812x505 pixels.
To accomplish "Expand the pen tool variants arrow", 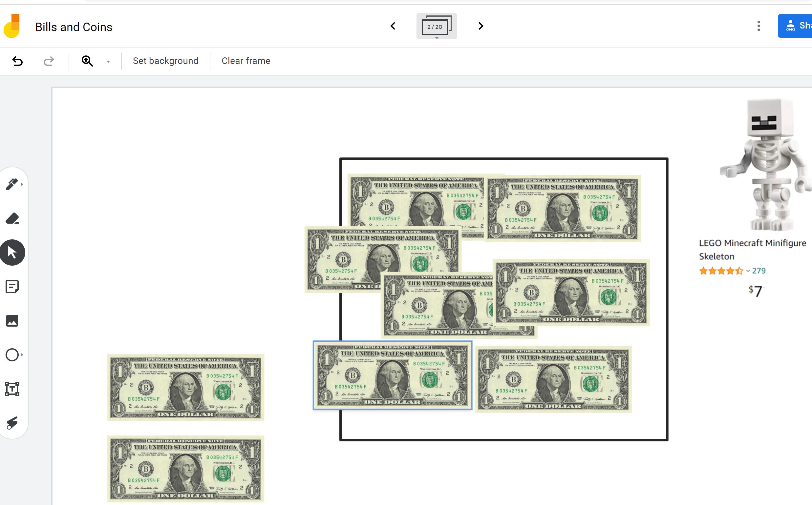I will (22, 184).
